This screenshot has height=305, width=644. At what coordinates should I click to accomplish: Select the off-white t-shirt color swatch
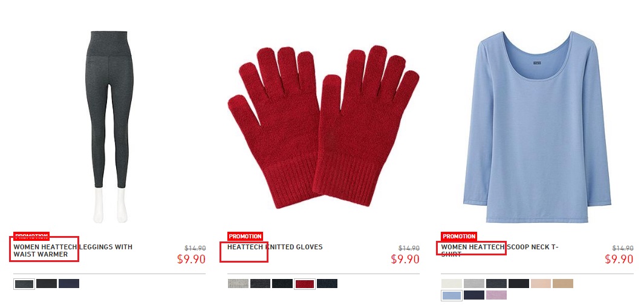tap(452, 284)
